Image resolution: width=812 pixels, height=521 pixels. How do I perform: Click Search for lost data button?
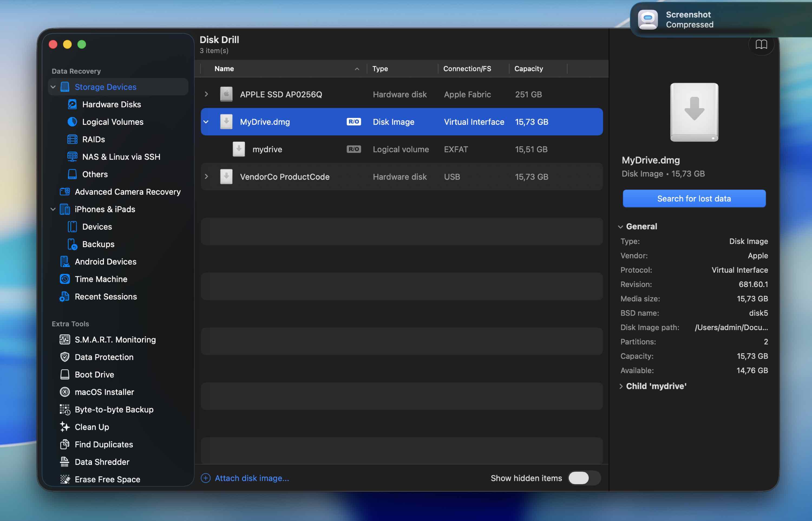tap(694, 198)
